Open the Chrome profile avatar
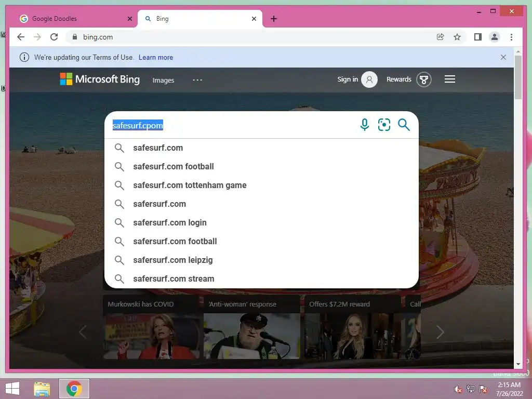532x399 pixels. [x=495, y=37]
